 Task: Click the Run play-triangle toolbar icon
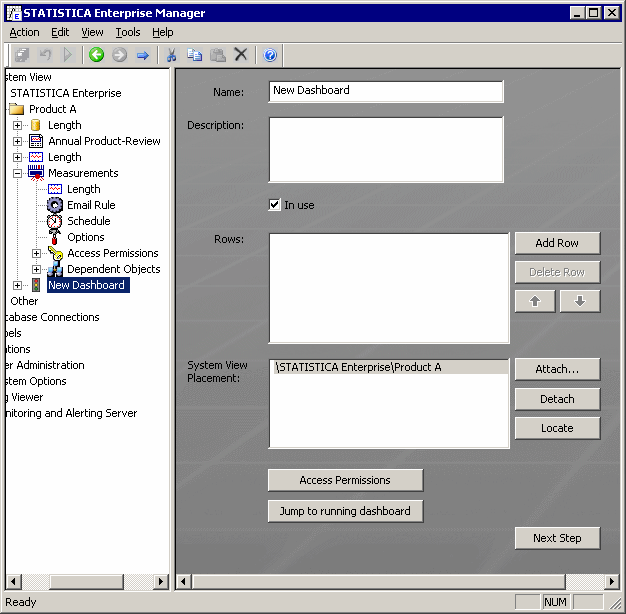pos(68,55)
